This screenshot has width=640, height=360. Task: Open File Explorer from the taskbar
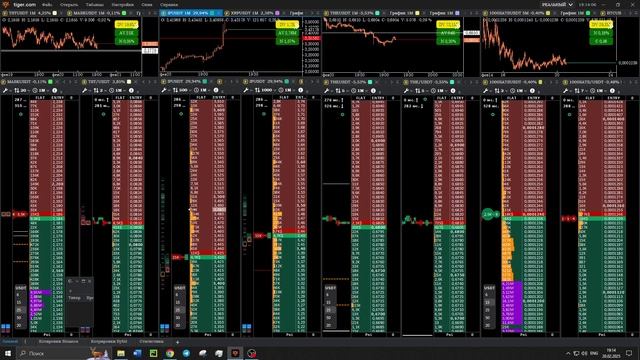[x=121, y=353]
